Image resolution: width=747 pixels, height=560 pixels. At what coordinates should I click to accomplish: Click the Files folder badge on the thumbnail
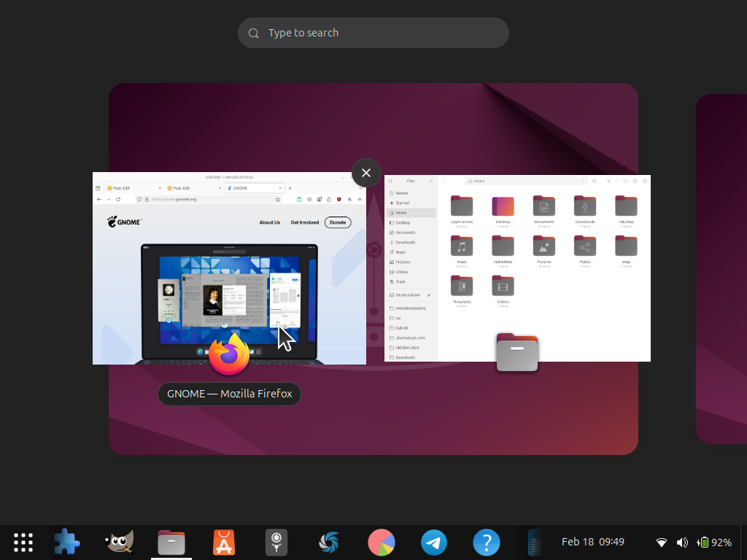click(517, 352)
